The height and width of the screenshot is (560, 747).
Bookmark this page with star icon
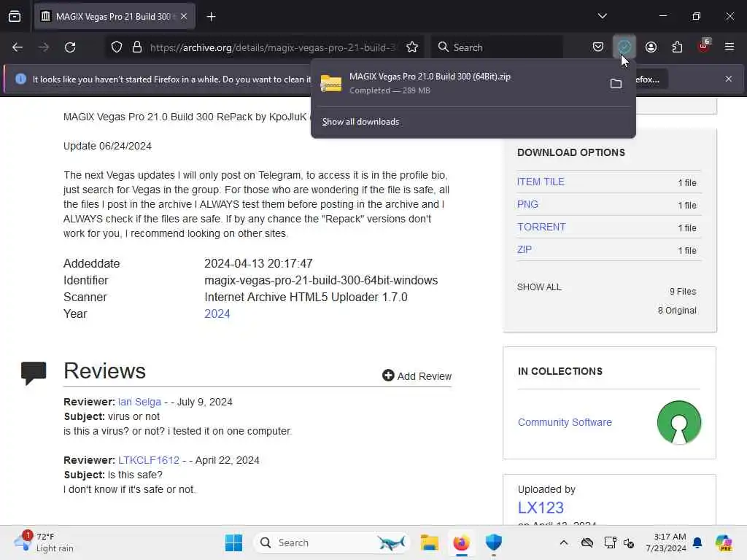[x=412, y=47]
